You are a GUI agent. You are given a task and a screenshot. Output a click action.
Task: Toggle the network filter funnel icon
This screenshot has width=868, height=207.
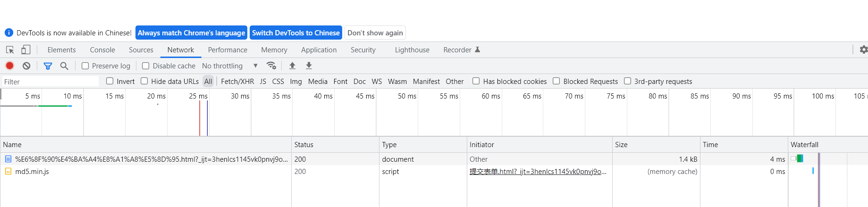tap(48, 66)
